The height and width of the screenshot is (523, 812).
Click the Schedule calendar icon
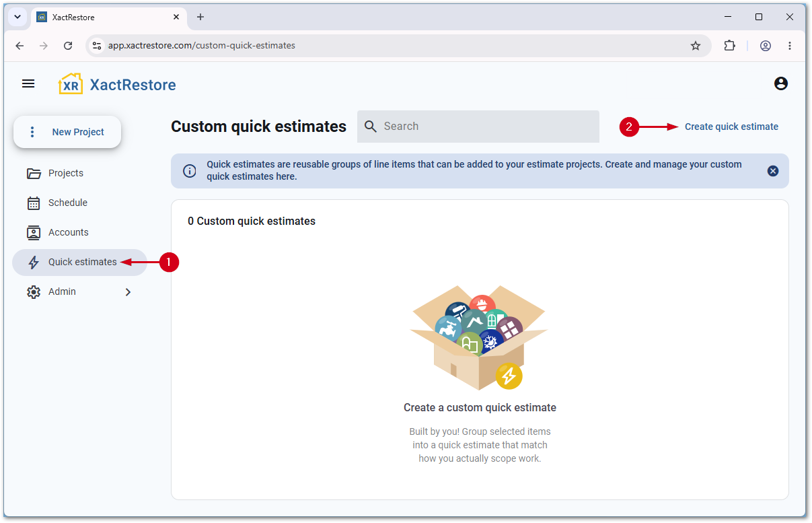pyautogui.click(x=34, y=203)
